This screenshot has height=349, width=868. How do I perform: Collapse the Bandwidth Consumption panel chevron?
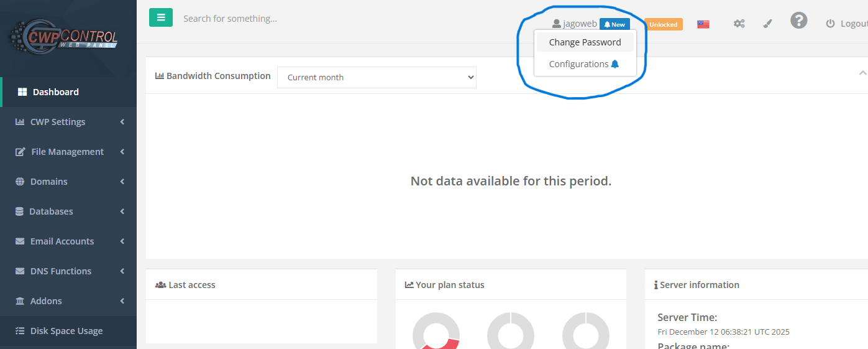pos(862,73)
